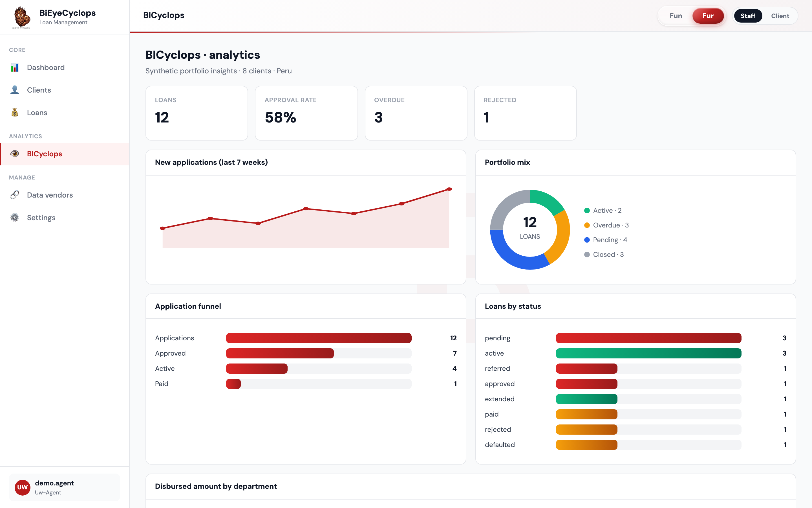Click the extended status bar

point(586,399)
